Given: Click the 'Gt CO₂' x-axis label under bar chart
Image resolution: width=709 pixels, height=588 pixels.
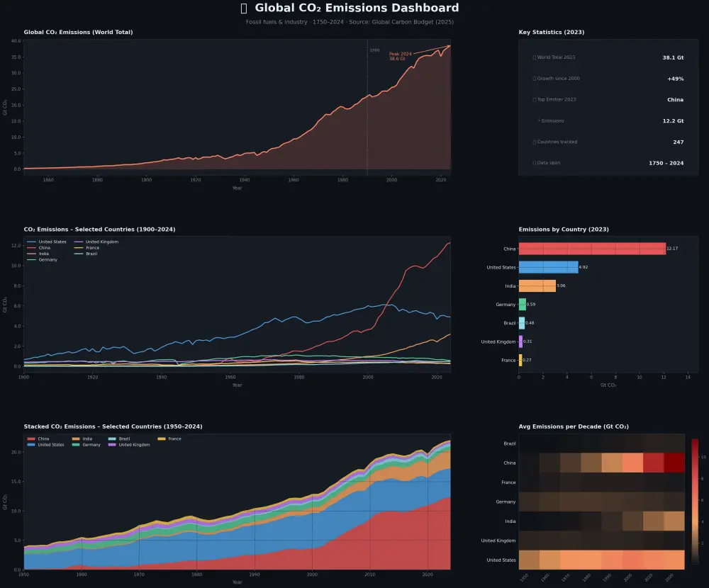Looking at the screenshot, I should [x=608, y=385].
